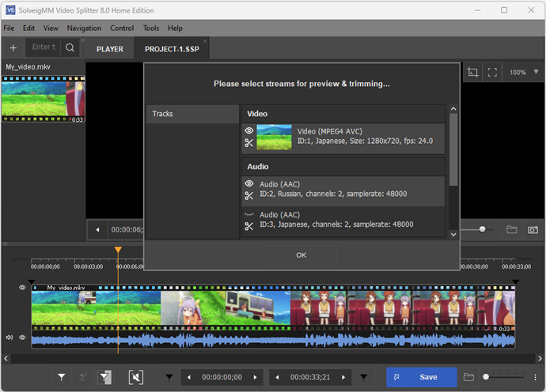546x392 pixels.
Task: Select My_video.mkv thumbnail in media list
Action: tap(44, 99)
